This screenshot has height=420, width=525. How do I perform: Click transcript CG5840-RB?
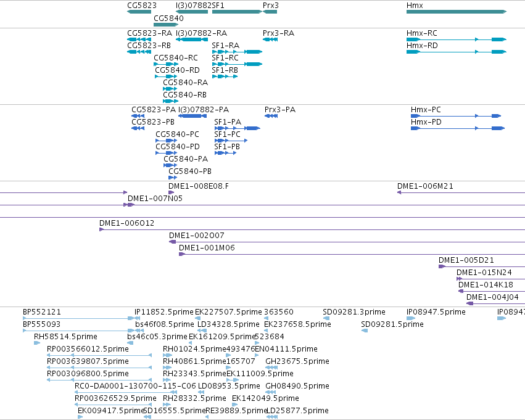pos(171,101)
